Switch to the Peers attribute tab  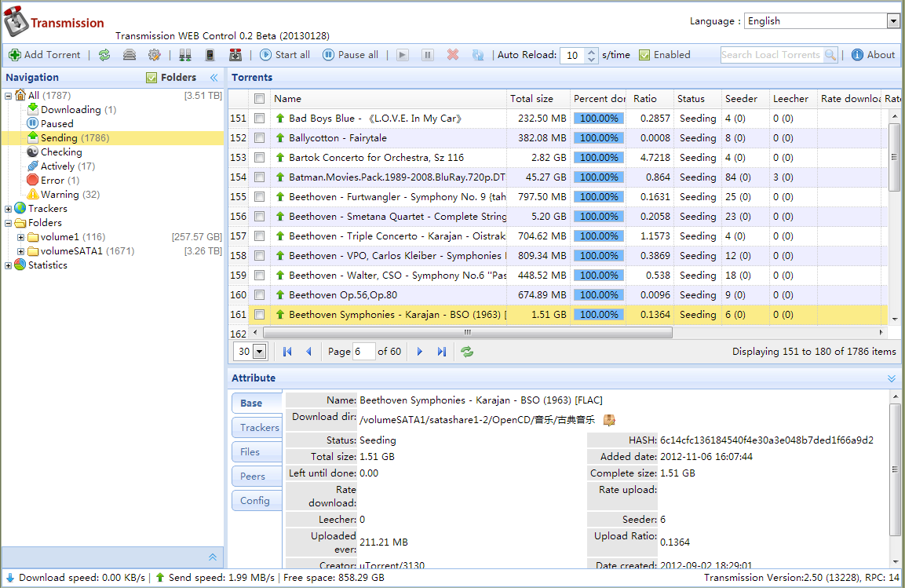pos(257,476)
